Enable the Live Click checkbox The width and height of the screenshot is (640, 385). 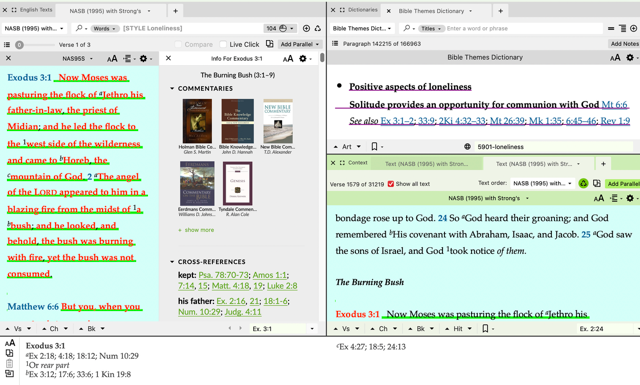click(x=223, y=44)
